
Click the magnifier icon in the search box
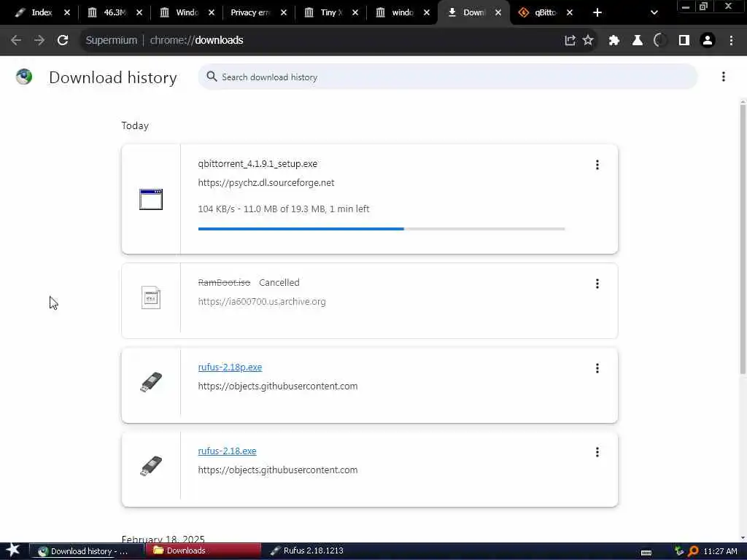tap(212, 77)
